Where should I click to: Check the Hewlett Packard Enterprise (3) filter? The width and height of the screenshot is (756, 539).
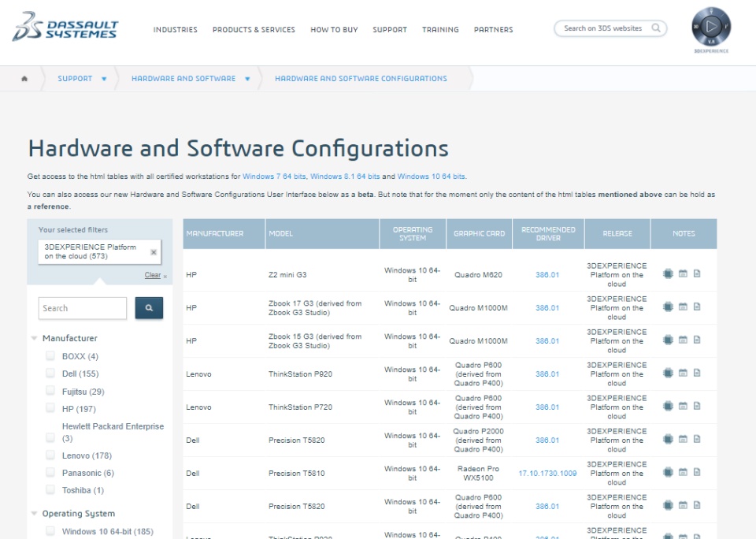point(50,437)
